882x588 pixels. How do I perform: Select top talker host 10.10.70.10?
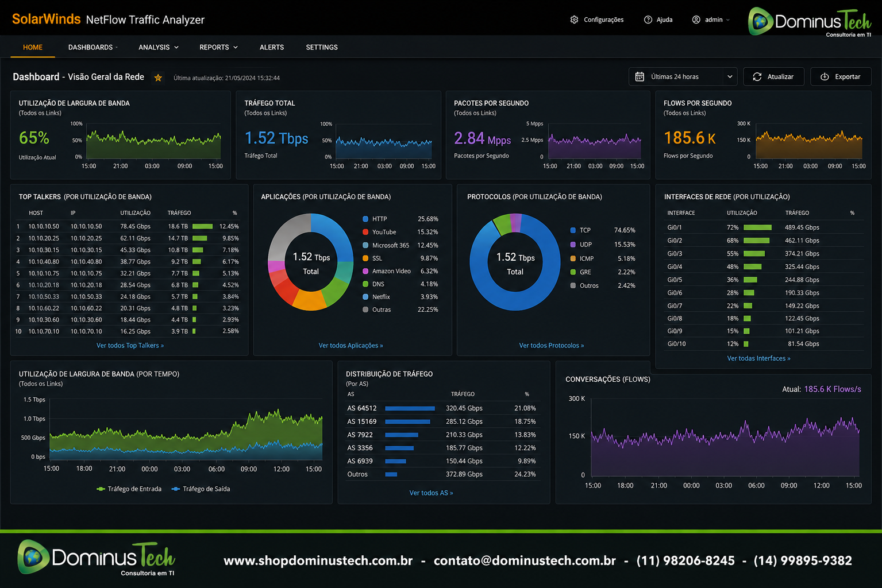click(x=44, y=331)
